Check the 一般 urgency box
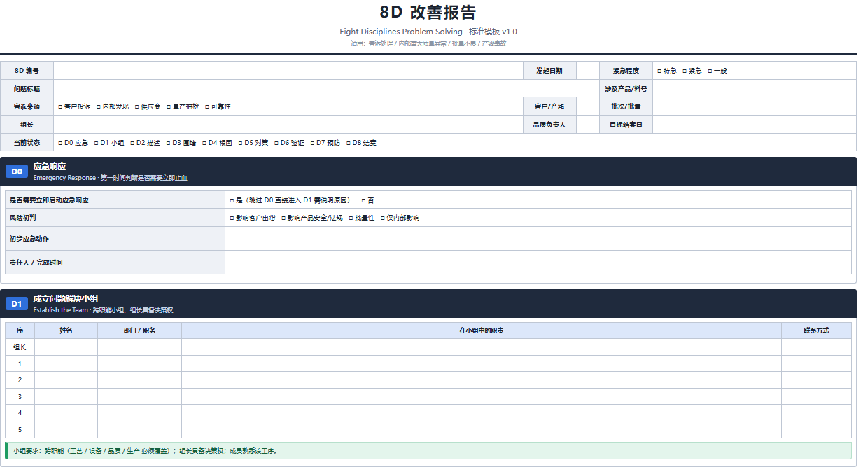This screenshot has height=467, width=868. click(710, 71)
